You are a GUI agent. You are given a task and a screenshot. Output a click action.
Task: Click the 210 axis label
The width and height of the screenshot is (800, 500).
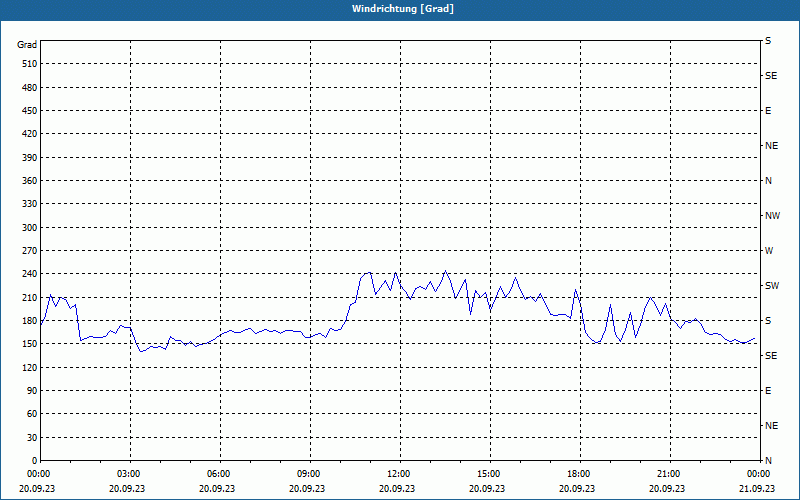click(30, 297)
